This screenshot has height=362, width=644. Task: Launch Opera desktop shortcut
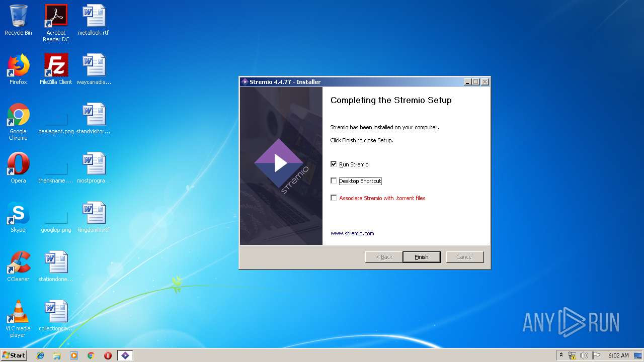pos(18,168)
